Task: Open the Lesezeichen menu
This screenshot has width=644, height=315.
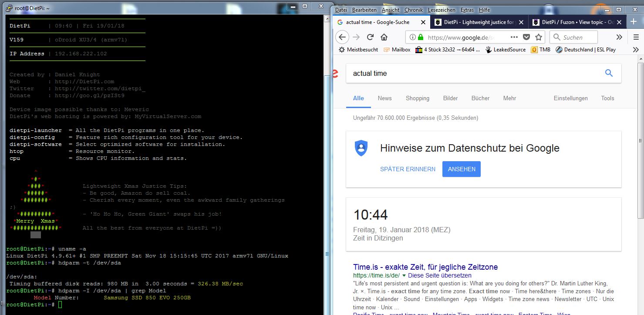Action: point(442,10)
